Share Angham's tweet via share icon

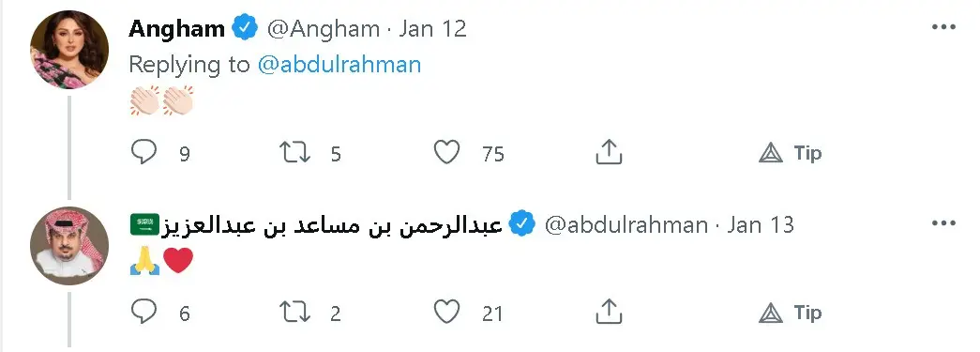(608, 153)
